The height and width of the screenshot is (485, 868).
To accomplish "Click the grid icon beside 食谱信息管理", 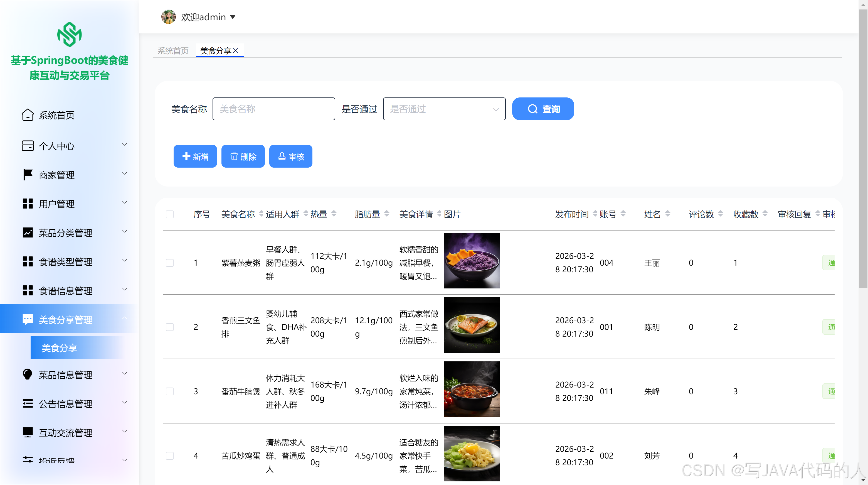I will click(28, 291).
